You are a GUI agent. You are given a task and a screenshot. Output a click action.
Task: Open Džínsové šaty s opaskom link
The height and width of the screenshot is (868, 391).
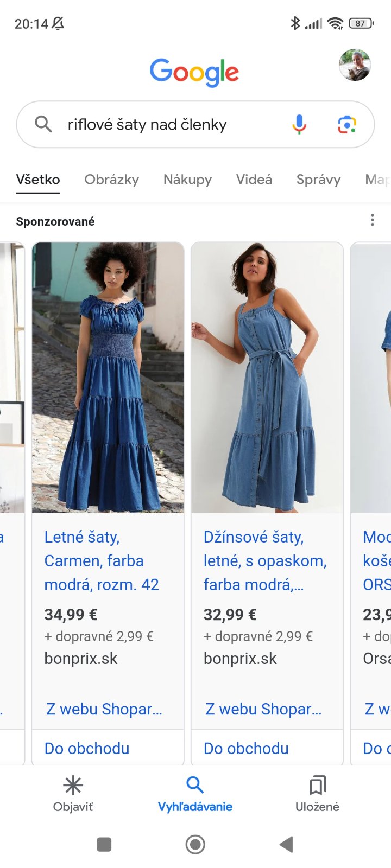click(265, 561)
